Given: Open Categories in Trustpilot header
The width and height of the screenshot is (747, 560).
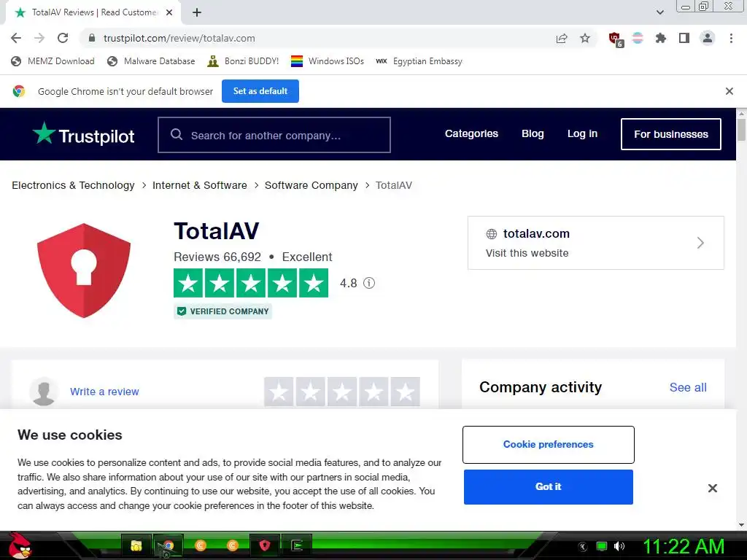Looking at the screenshot, I should pos(471,134).
